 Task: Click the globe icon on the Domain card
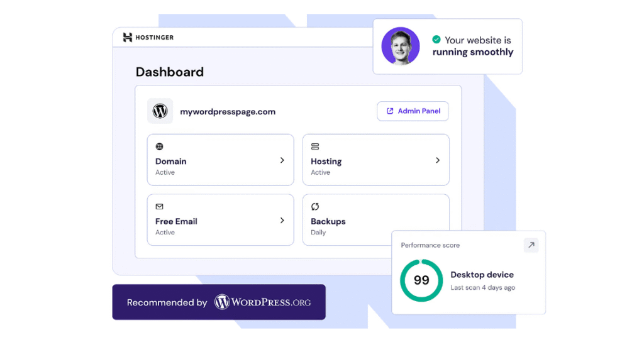coord(159,146)
